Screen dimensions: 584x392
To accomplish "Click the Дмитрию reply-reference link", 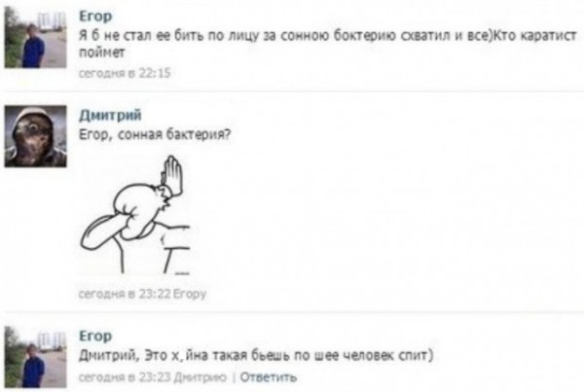I will (x=201, y=377).
